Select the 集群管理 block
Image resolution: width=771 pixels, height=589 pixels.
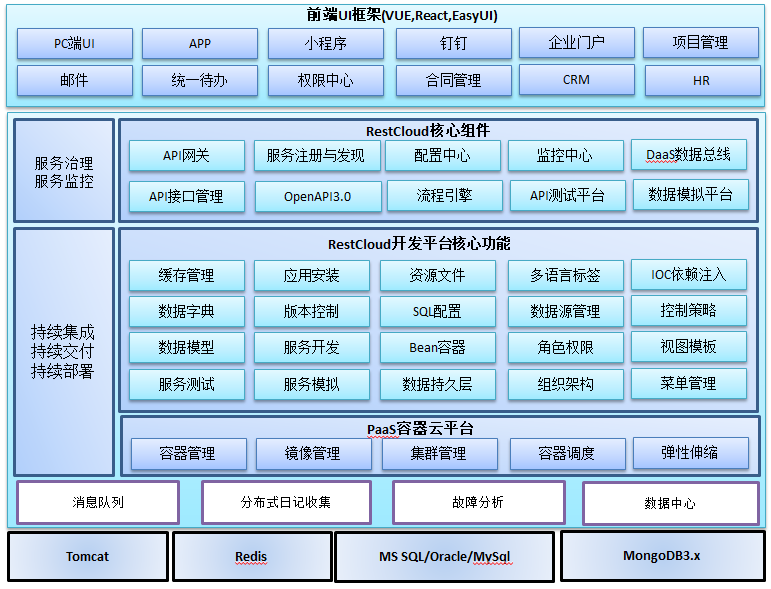[438, 454]
